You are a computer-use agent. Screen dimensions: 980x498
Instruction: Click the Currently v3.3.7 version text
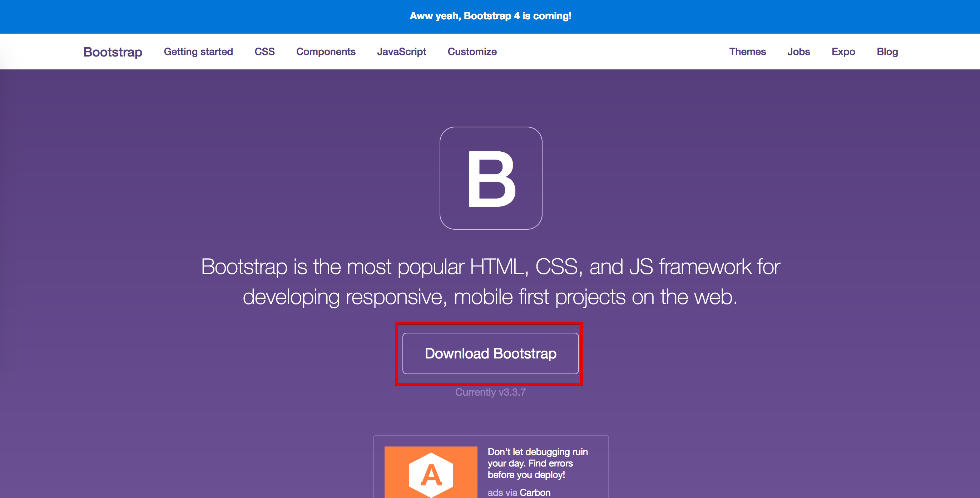pyautogui.click(x=490, y=392)
